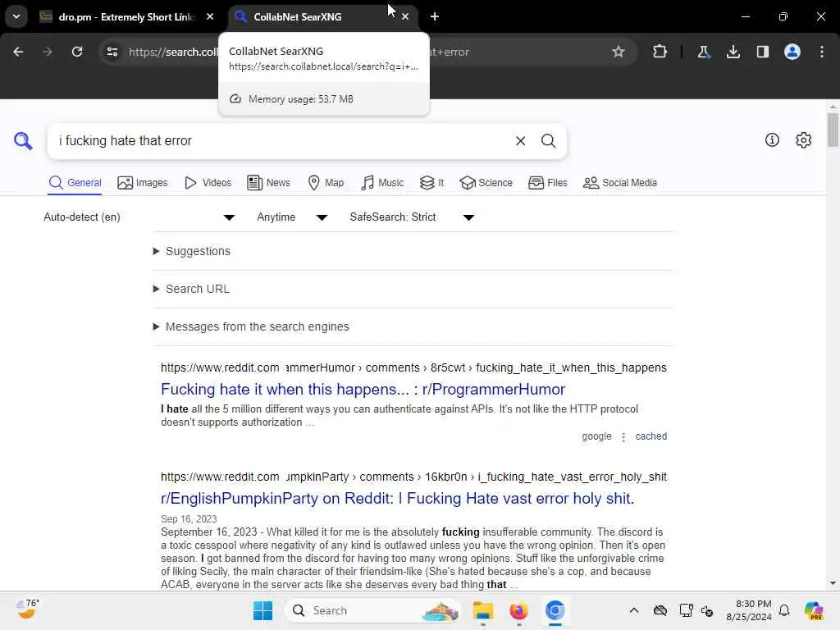Open the tab search dropdown arrow
The height and width of the screenshot is (630, 840).
16,16
